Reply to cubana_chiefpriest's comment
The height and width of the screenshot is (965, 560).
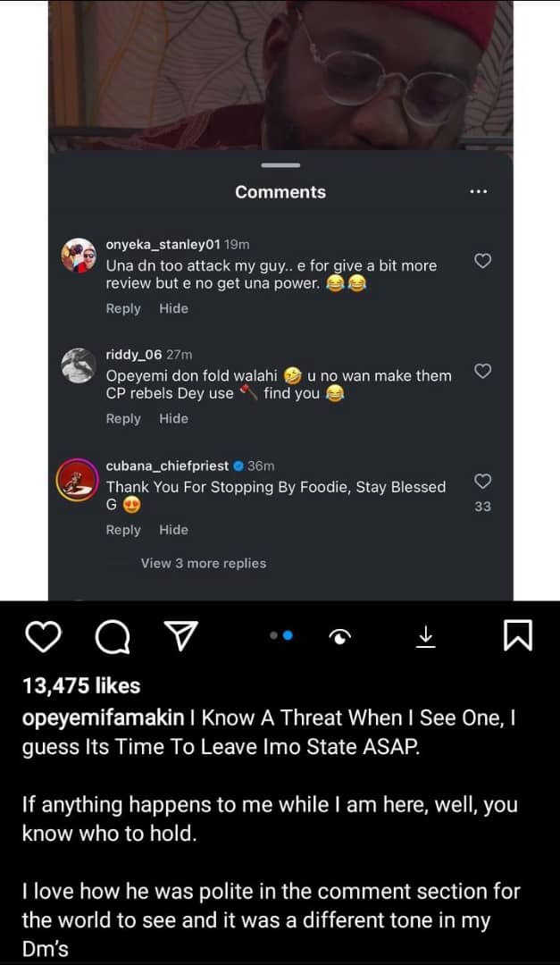click(123, 529)
